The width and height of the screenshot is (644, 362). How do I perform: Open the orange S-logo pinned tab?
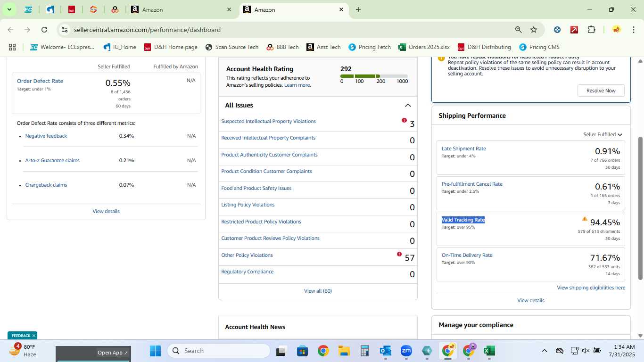[93, 9]
